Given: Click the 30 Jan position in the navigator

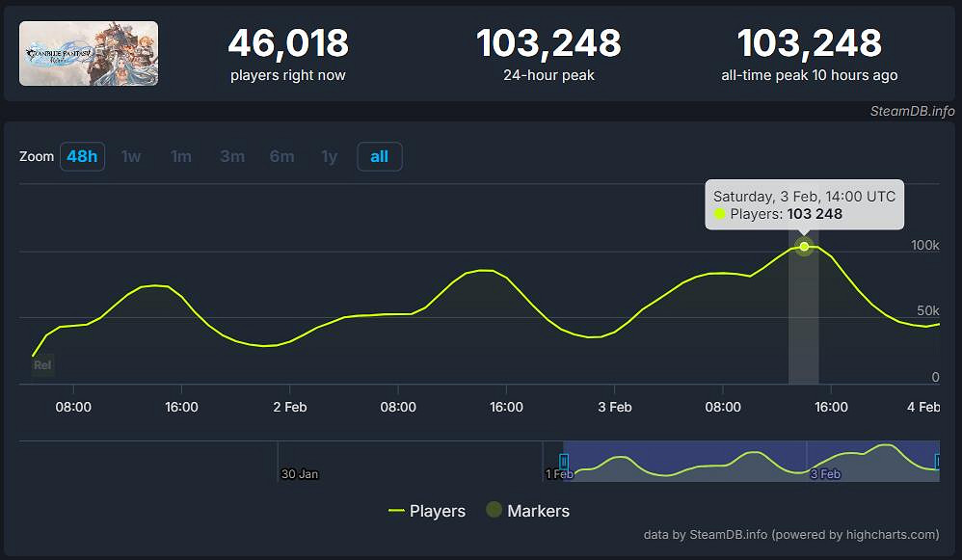Looking at the screenshot, I should 299,473.
